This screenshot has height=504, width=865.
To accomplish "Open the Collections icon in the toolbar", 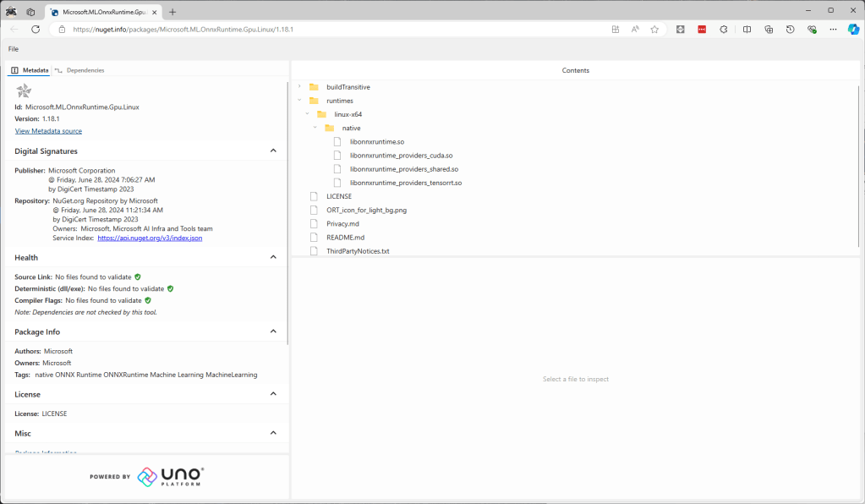I will pos(769,29).
